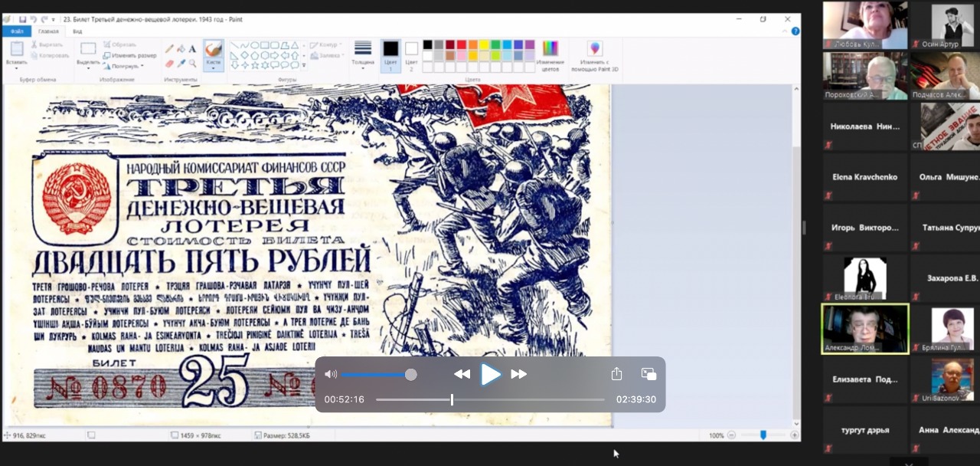980x466 pixels.
Task: Select the Text tool (letter A)
Action: [192, 48]
